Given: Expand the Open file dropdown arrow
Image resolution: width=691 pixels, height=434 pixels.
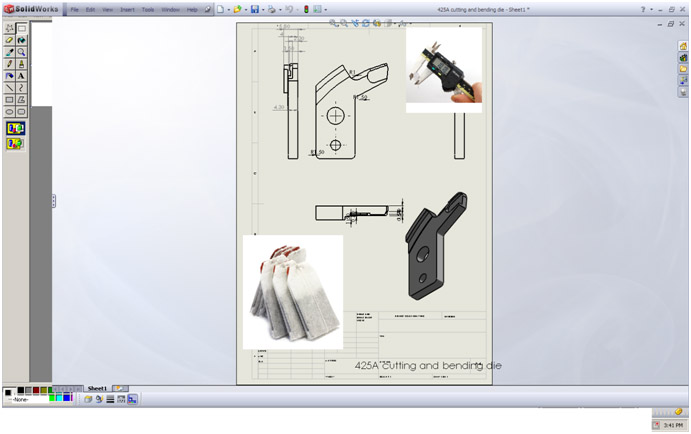Looking at the screenshot, I should click(x=245, y=10).
